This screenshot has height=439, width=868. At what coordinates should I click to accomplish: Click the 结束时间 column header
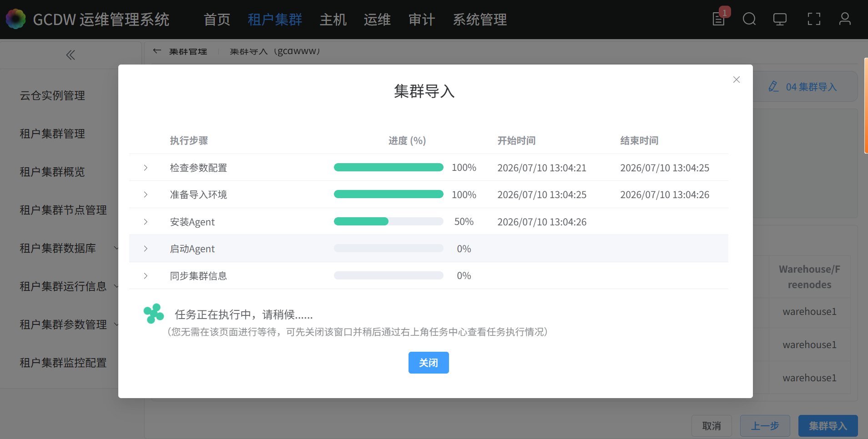point(639,141)
